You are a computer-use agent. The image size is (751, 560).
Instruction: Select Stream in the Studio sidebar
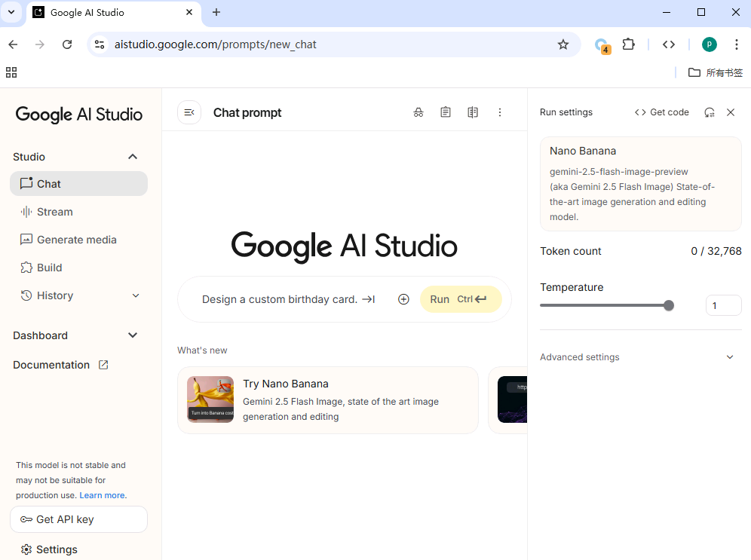[53, 212]
